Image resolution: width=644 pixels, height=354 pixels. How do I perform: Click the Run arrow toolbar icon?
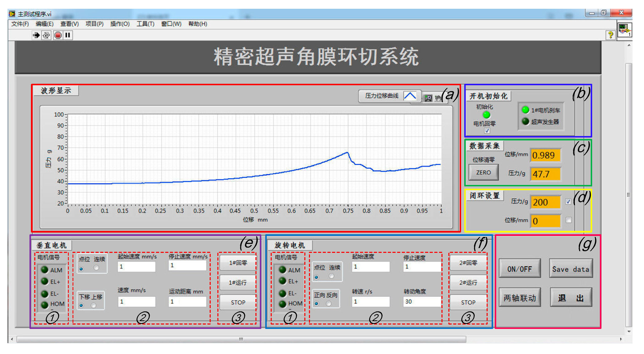point(36,35)
